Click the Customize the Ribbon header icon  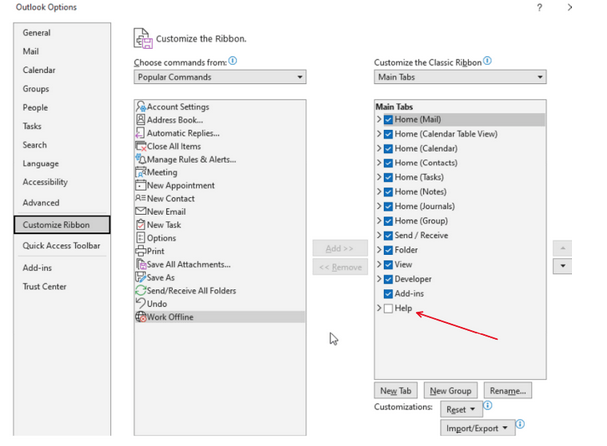pyautogui.click(x=143, y=38)
